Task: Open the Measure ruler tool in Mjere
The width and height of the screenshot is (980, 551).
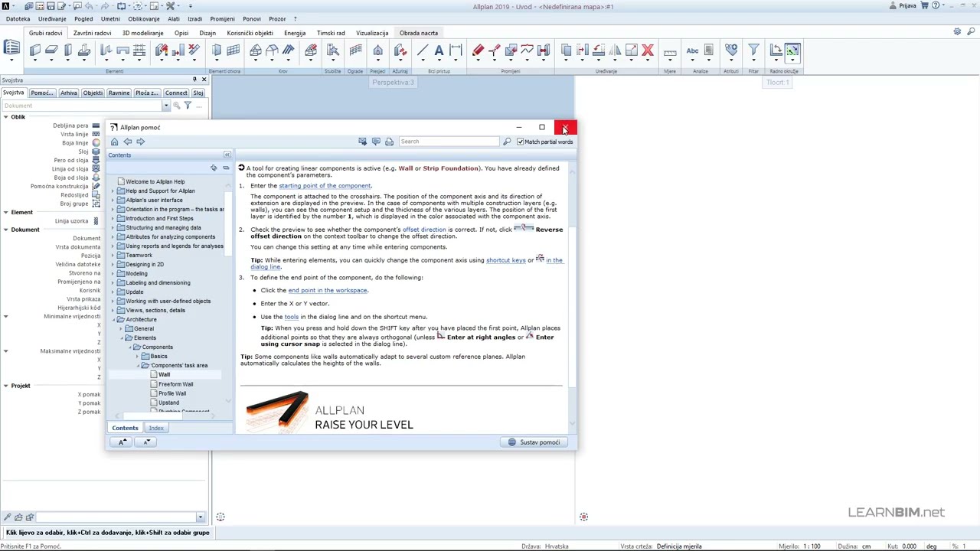Action: [670, 51]
